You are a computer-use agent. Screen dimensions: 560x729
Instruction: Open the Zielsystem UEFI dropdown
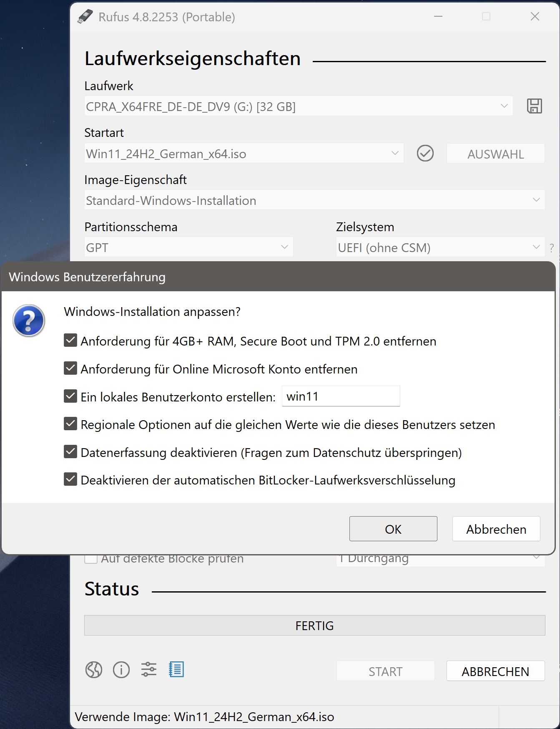pos(440,247)
